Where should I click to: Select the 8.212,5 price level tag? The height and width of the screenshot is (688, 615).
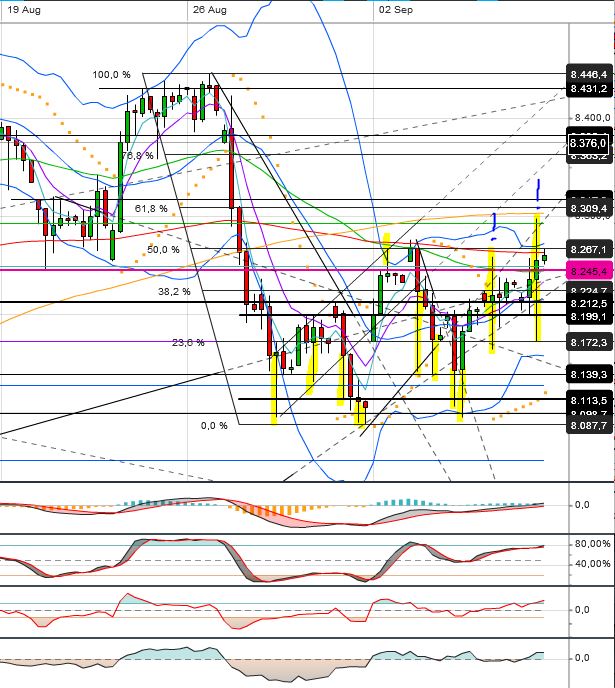click(x=589, y=303)
